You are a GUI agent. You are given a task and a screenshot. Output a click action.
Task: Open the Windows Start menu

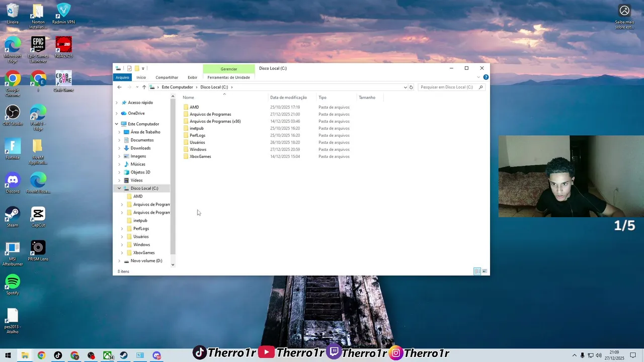[x=8, y=355]
